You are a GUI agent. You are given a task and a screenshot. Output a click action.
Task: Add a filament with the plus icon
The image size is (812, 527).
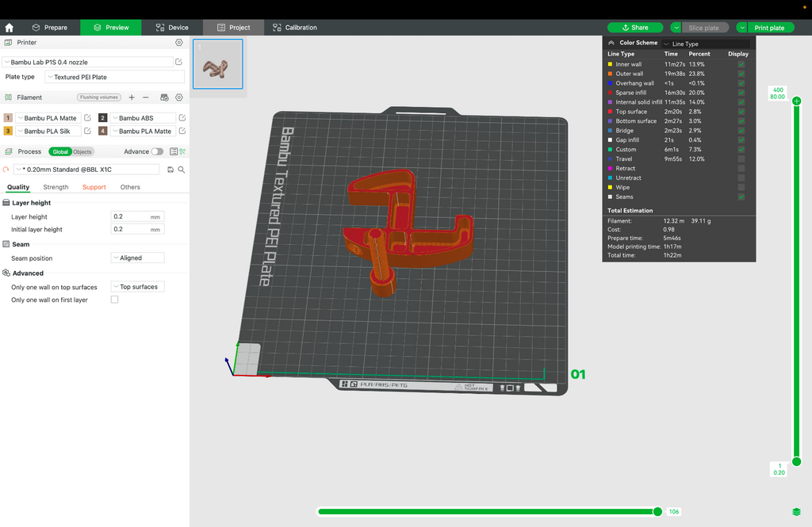coord(132,97)
